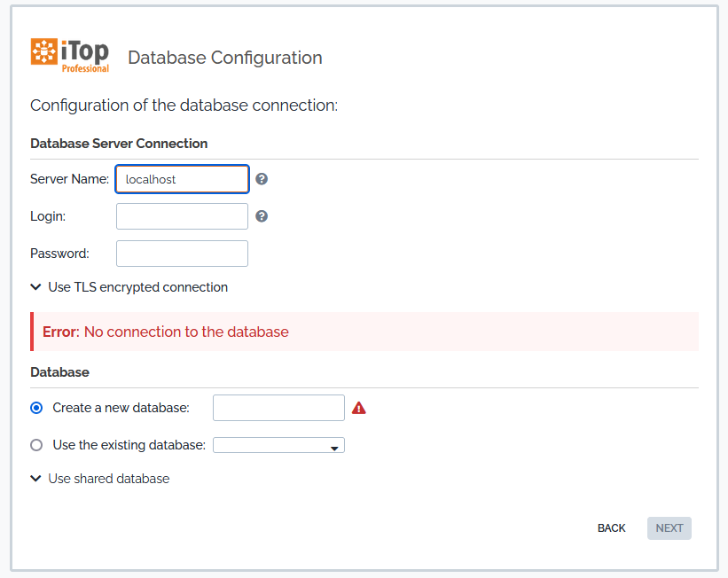Image resolution: width=728 pixels, height=578 pixels.
Task: Expand Use TLS encrypted connection section
Action: click(x=129, y=287)
